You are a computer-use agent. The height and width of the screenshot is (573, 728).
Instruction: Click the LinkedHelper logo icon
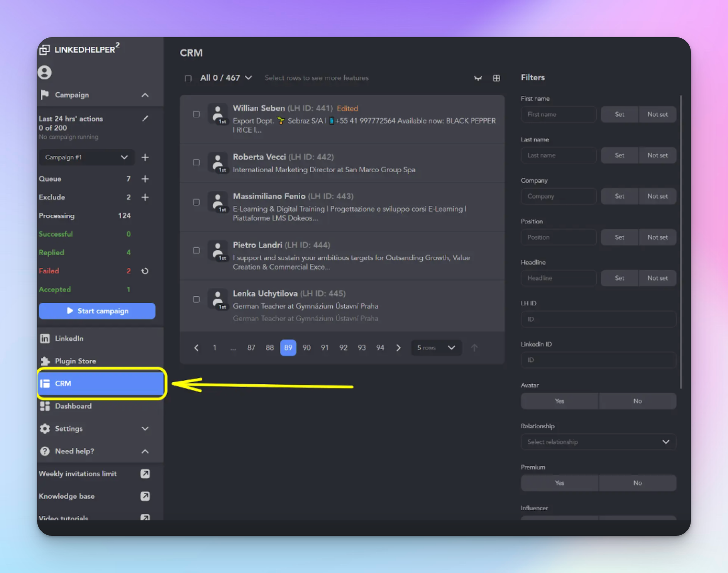click(45, 49)
